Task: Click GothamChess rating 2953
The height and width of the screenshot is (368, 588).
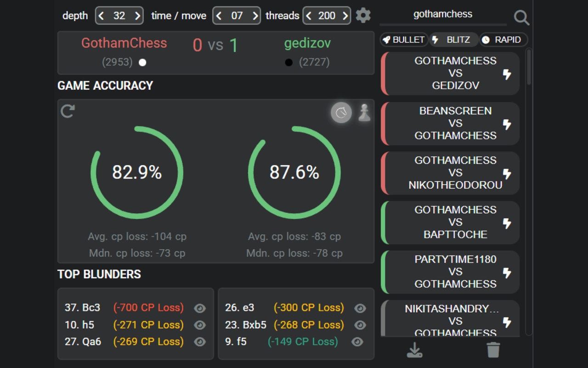Action: (x=117, y=62)
